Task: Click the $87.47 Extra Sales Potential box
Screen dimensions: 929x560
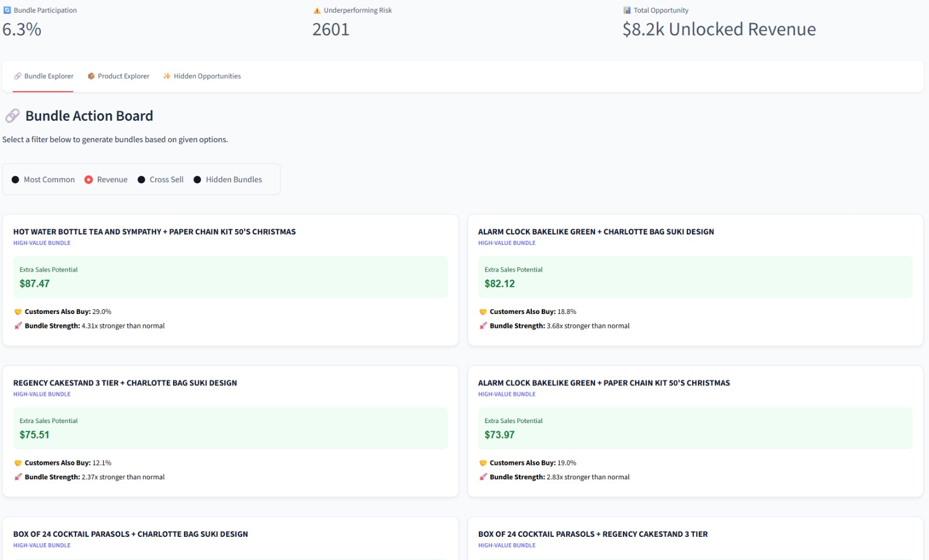Action: [230, 277]
